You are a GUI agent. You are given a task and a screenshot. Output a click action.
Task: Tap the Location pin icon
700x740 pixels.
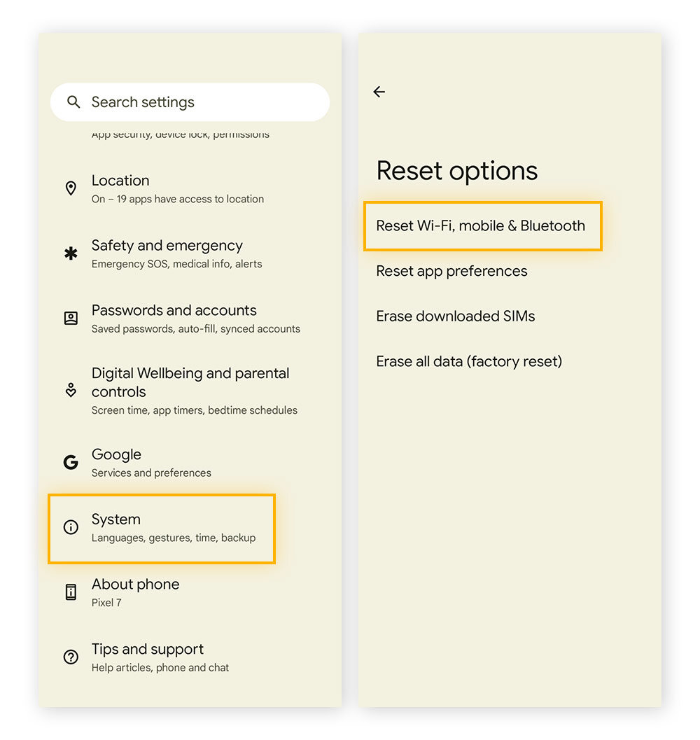coord(71,188)
